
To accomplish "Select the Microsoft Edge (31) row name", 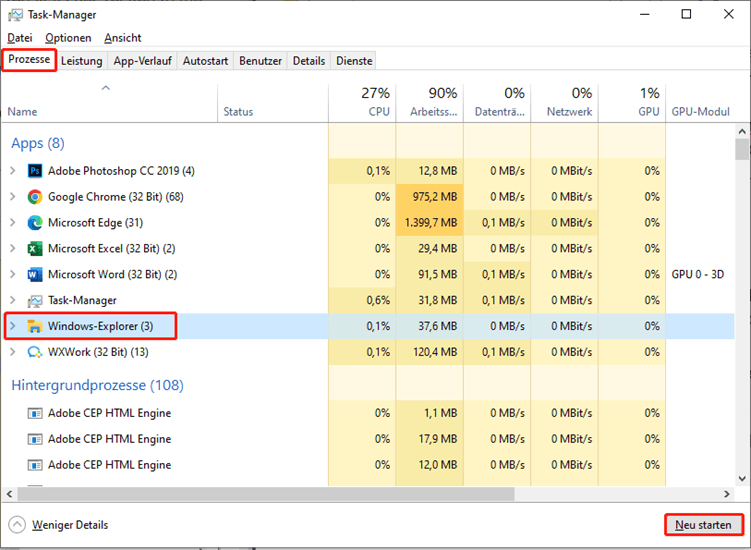I will pyautogui.click(x=95, y=223).
